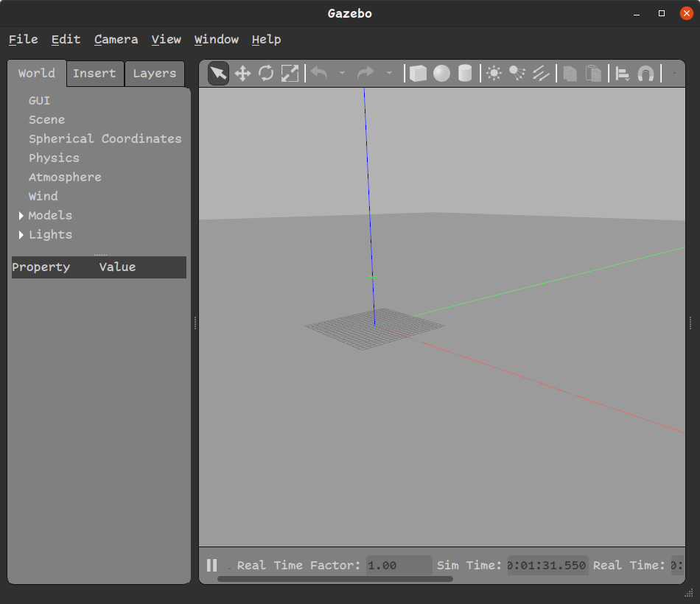Screen dimensions: 700x604
Task: Open the Window menu
Action: tap(217, 39)
